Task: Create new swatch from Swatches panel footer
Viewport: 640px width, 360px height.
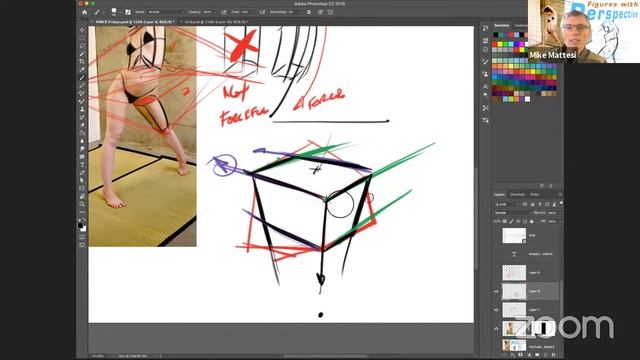Action: [542, 186]
